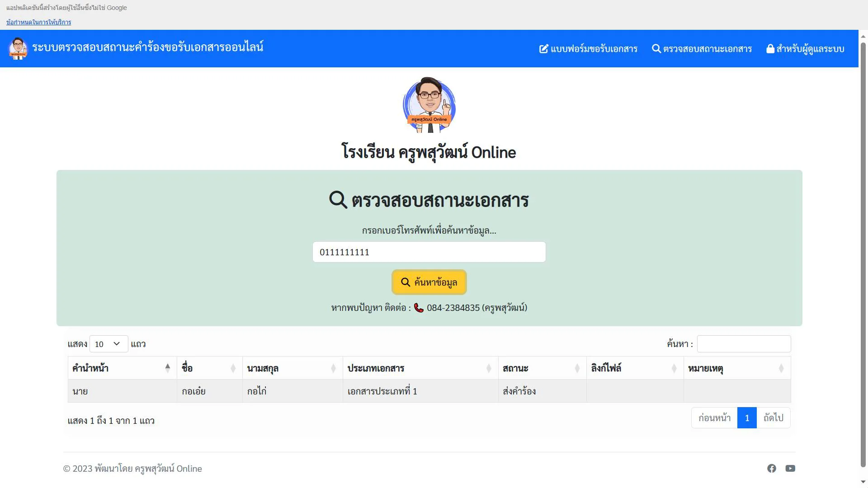Click the large circular teacher avatar

click(429, 105)
